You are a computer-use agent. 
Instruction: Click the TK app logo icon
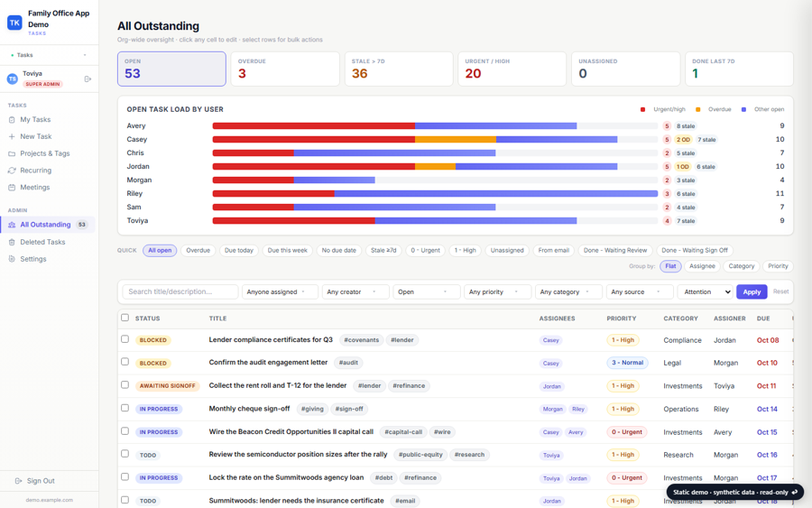(14, 23)
